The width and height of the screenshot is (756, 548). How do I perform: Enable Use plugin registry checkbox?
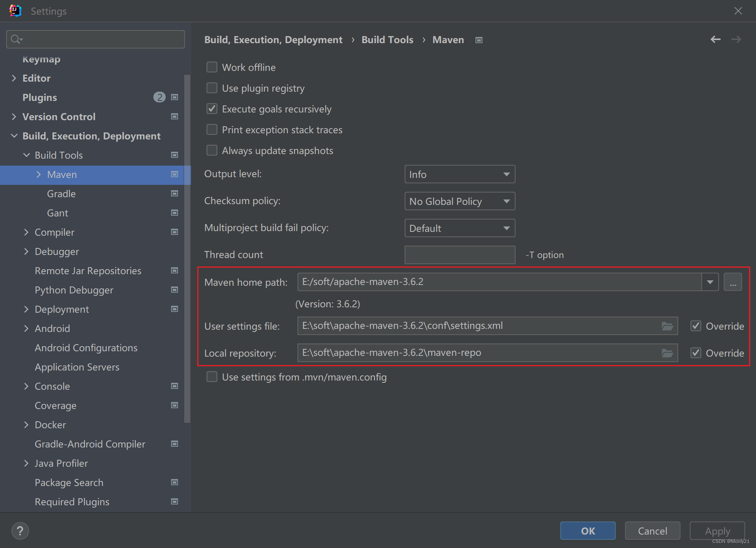(212, 88)
